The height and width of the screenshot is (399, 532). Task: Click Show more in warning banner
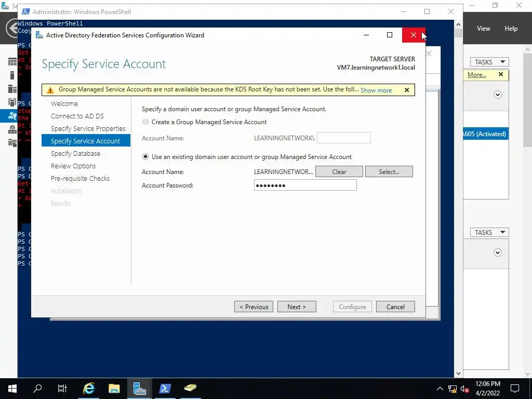pyautogui.click(x=376, y=90)
